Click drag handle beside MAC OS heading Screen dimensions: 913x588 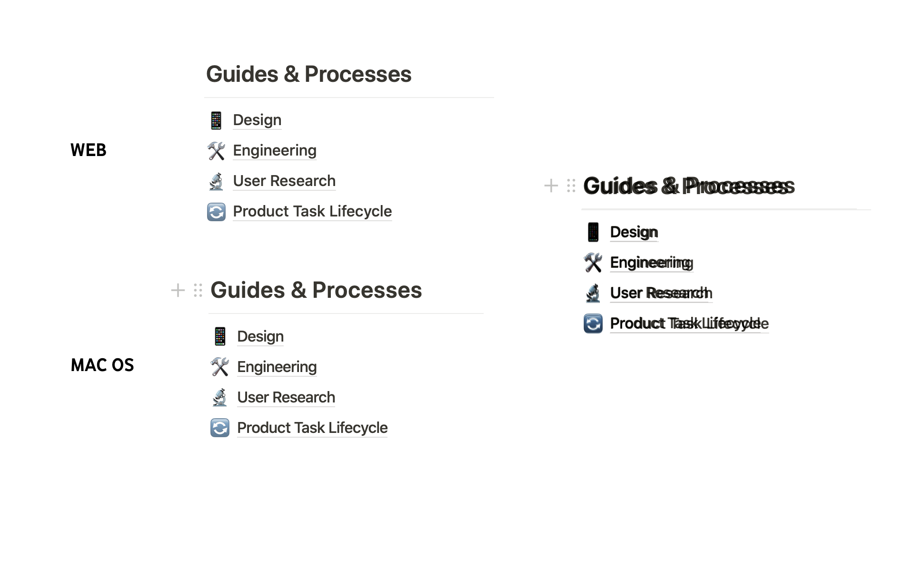click(x=198, y=290)
